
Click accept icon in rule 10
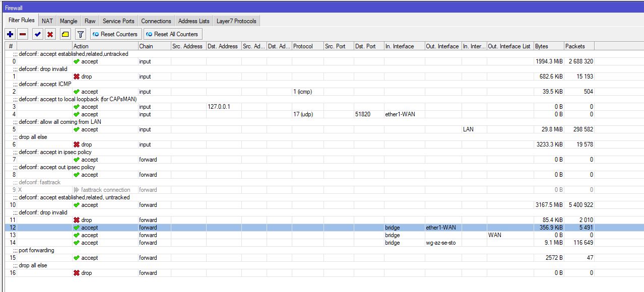(77, 205)
